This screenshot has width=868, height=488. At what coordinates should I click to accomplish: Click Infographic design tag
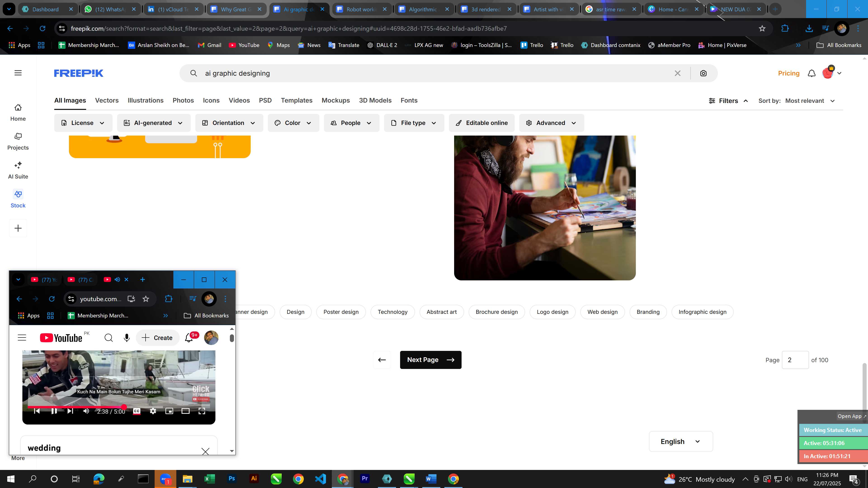tap(703, 312)
